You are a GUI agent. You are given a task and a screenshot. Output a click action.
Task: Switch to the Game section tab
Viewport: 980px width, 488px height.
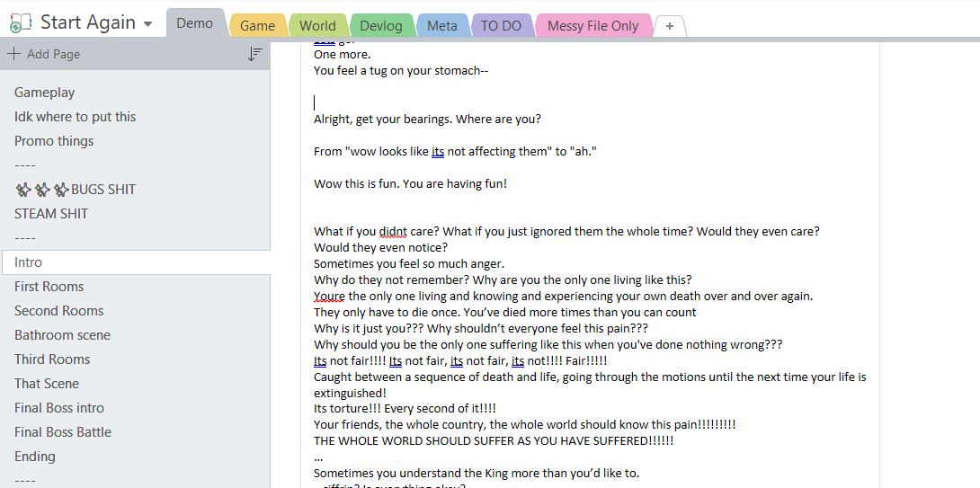coord(257,26)
